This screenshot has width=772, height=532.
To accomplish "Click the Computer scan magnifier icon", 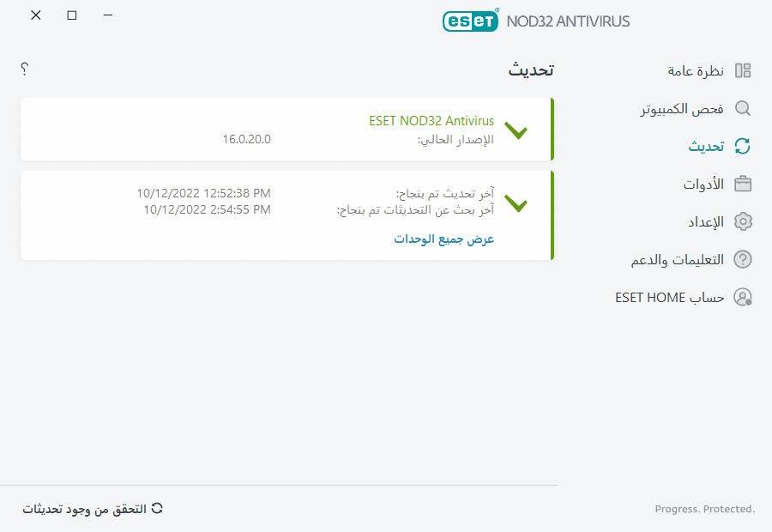I will [x=743, y=108].
